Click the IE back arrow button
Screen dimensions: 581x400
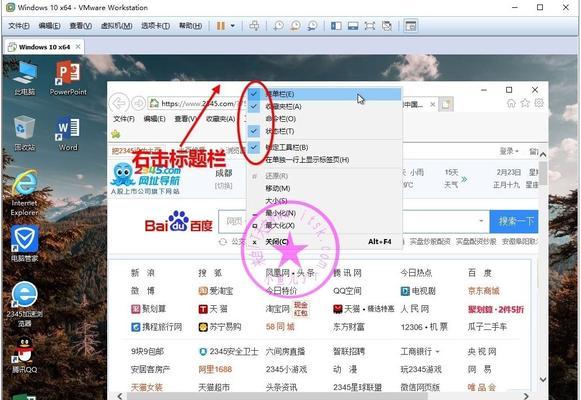click(119, 103)
